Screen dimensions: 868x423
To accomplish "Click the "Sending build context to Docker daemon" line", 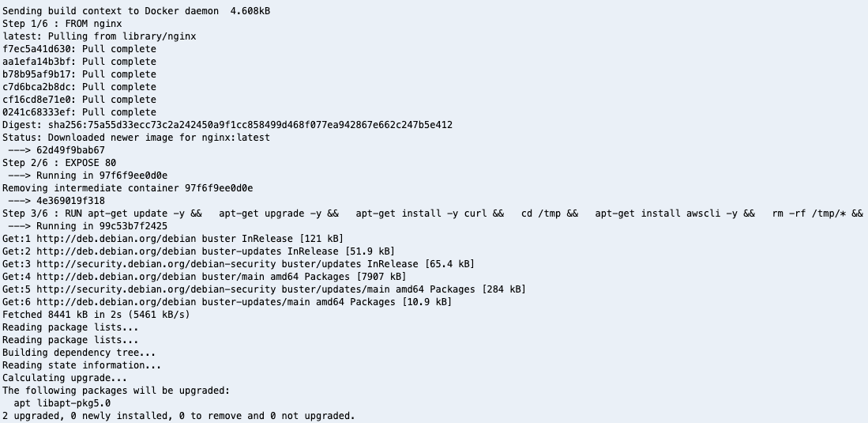I will (136, 11).
